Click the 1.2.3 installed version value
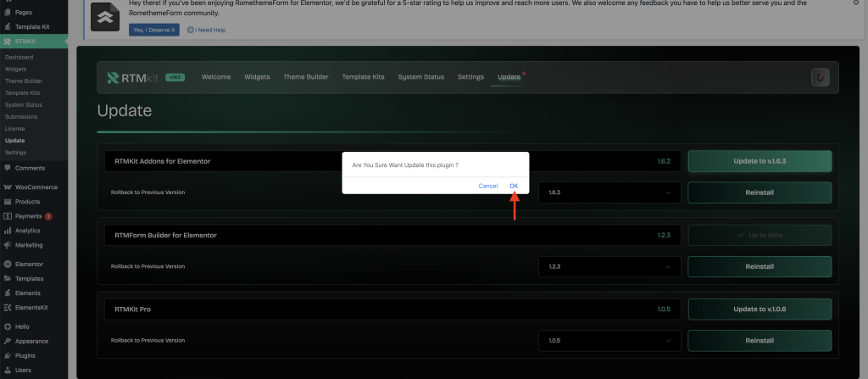This screenshot has height=379, width=868. (664, 236)
